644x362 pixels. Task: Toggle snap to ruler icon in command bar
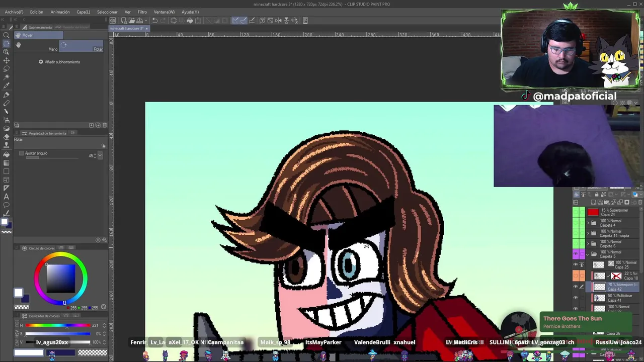pos(235,21)
